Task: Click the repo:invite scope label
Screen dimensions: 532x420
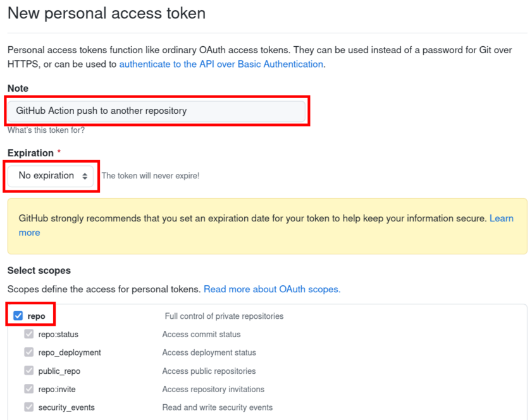Action: (x=57, y=389)
